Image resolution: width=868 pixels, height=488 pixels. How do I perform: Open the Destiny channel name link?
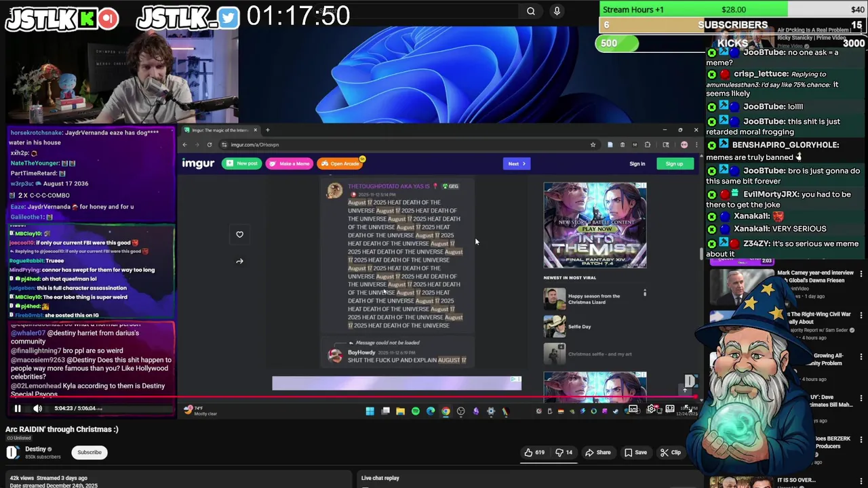36,449
